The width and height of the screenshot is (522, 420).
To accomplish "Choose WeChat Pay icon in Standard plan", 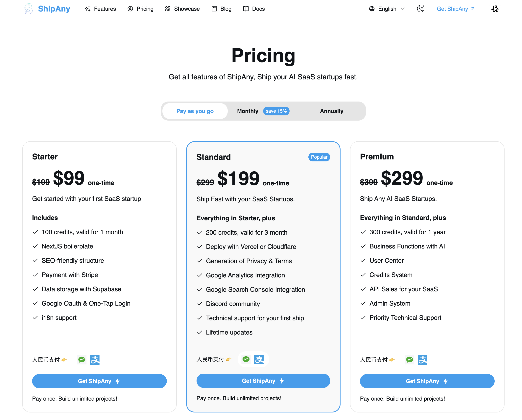I will [246, 359].
